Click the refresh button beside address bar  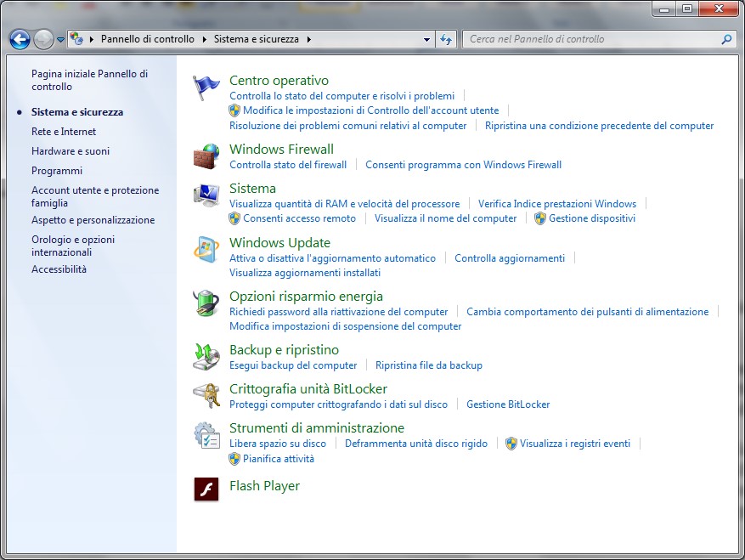(x=446, y=39)
